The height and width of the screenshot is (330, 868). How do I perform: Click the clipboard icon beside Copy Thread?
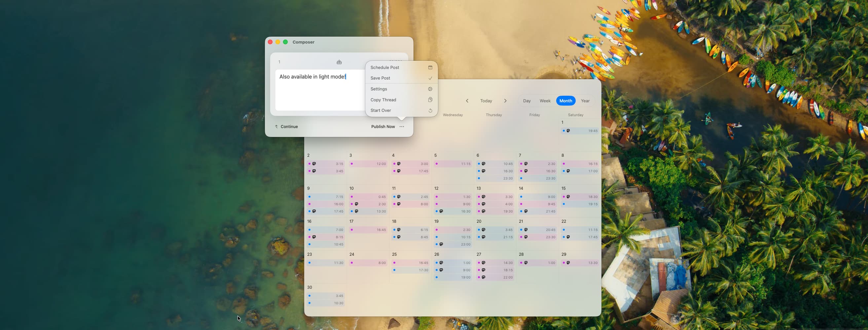(430, 100)
